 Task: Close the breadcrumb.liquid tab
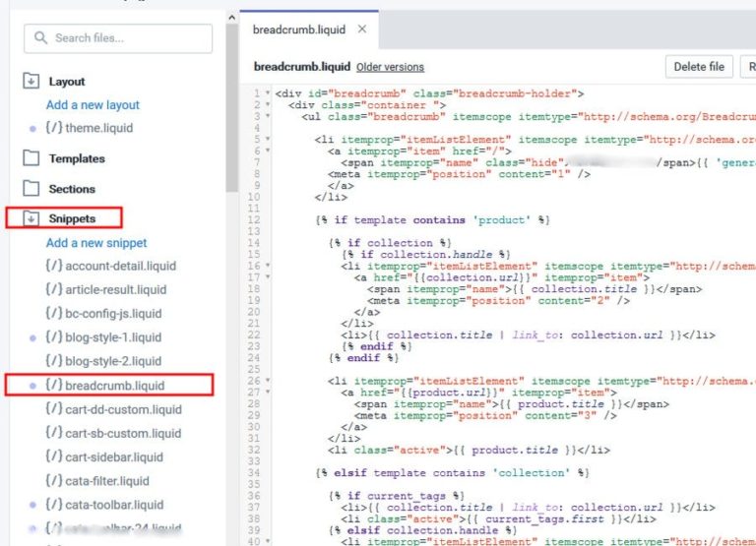(361, 30)
